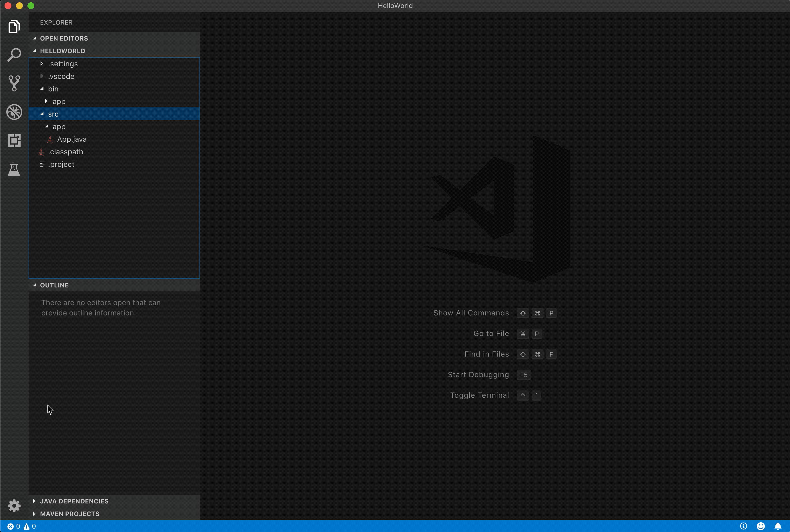This screenshot has width=790, height=532.
Task: Open the App.java file
Action: (x=72, y=139)
